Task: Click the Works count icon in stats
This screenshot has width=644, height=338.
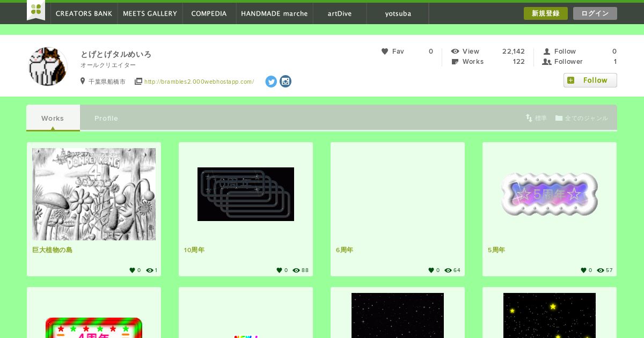Action: (455, 62)
